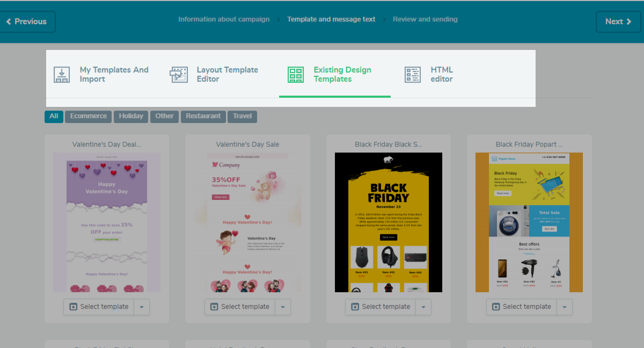Expand dropdown arrow on Black Friday Black card

(423, 307)
